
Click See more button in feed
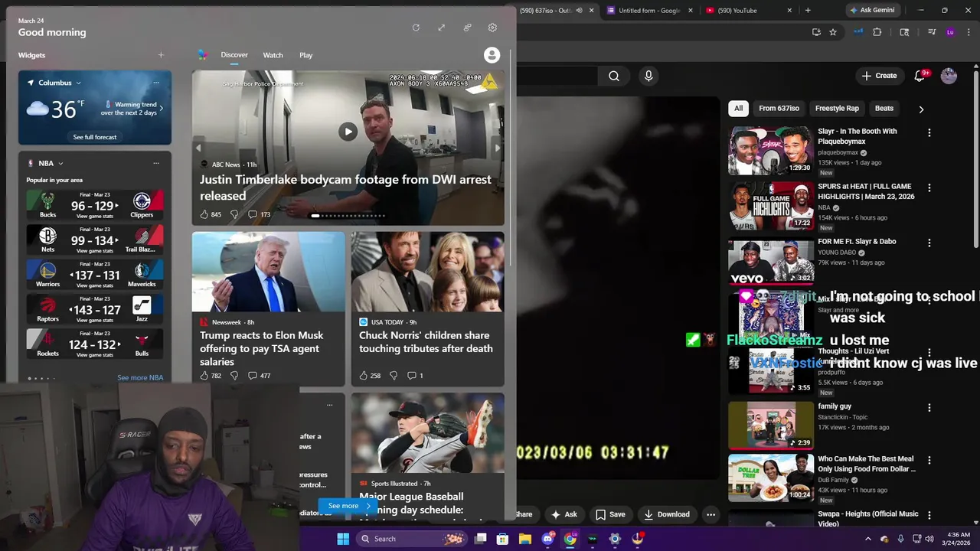349,506
